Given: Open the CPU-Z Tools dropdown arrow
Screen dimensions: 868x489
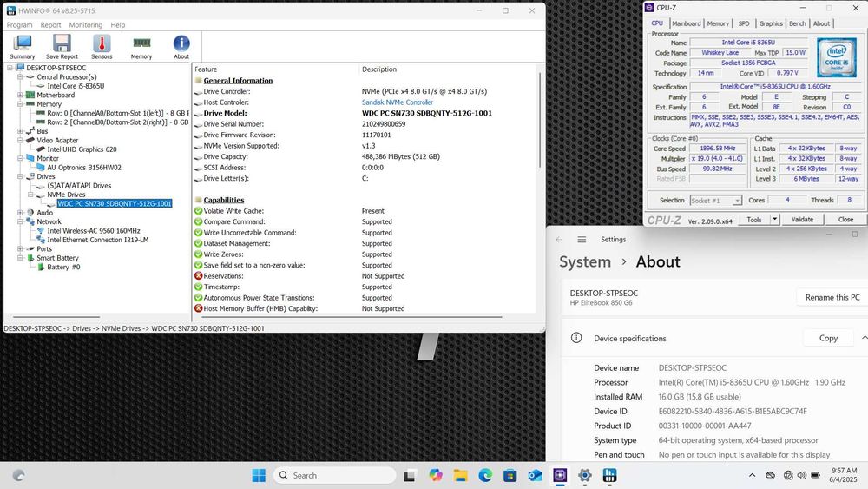Looking at the screenshot, I should [774, 219].
